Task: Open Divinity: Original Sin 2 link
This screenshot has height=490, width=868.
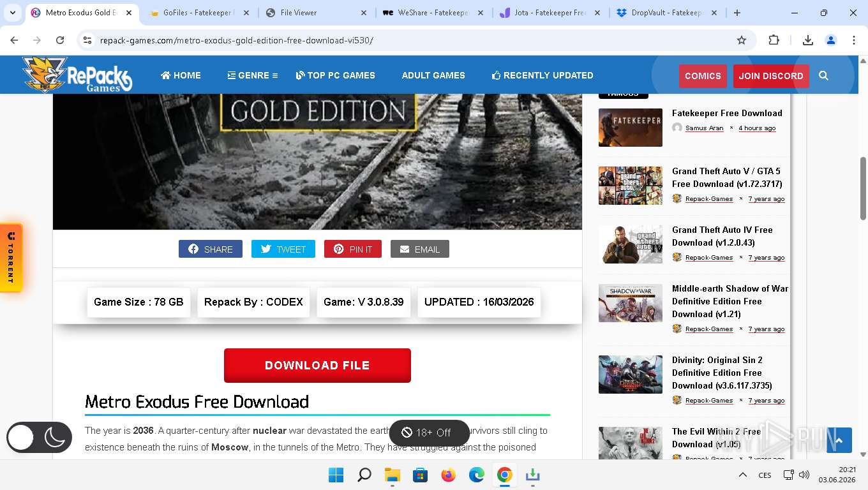Action: click(x=722, y=373)
